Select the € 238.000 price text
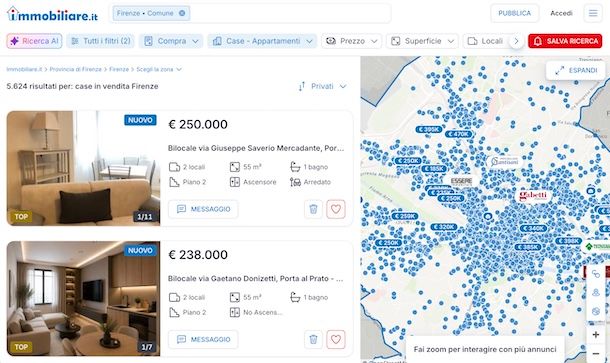 [198, 255]
